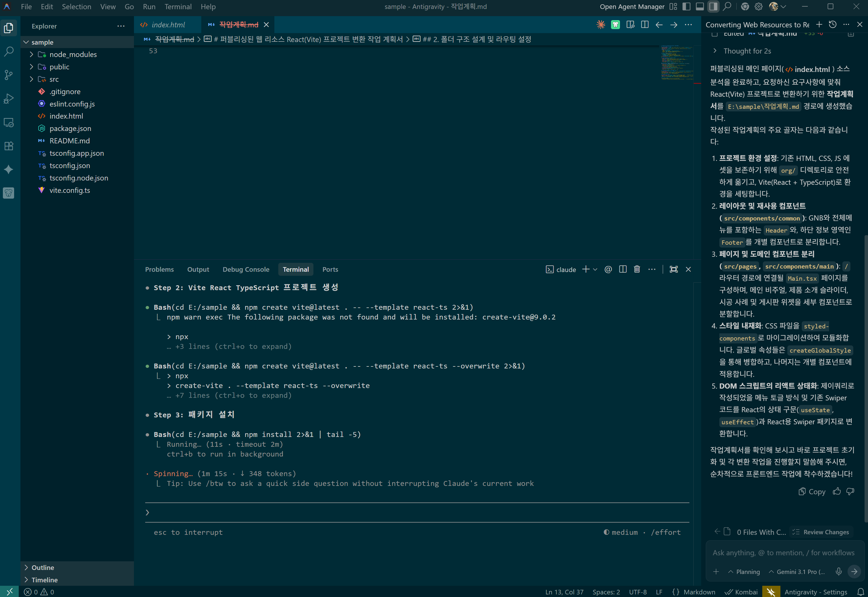Toggle the bottom panel visibility
868x597 pixels.
pyautogui.click(x=699, y=7)
